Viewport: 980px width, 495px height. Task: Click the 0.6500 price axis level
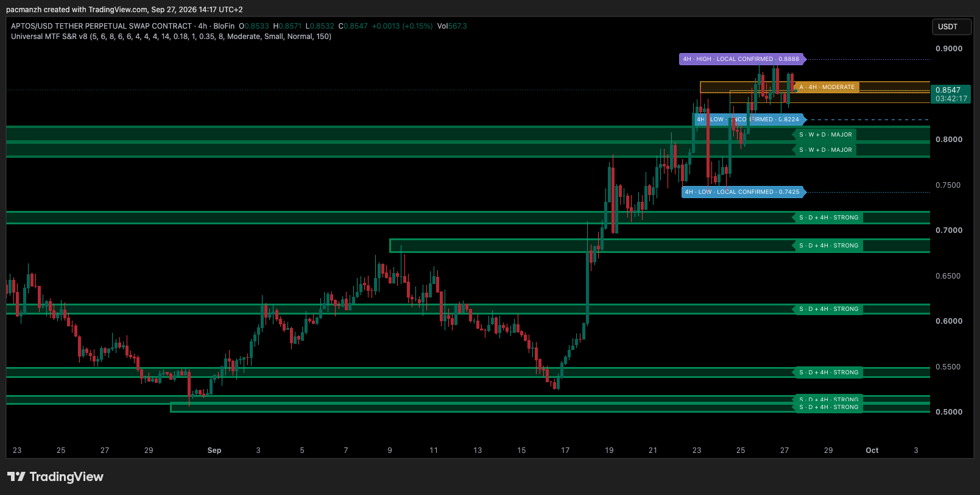[949, 276]
